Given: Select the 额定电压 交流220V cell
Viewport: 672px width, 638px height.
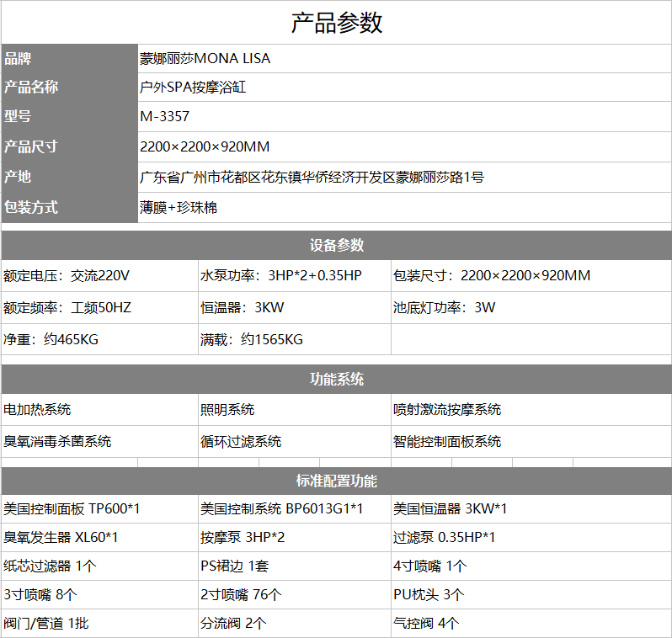Looking at the screenshot, I should click(x=67, y=276).
